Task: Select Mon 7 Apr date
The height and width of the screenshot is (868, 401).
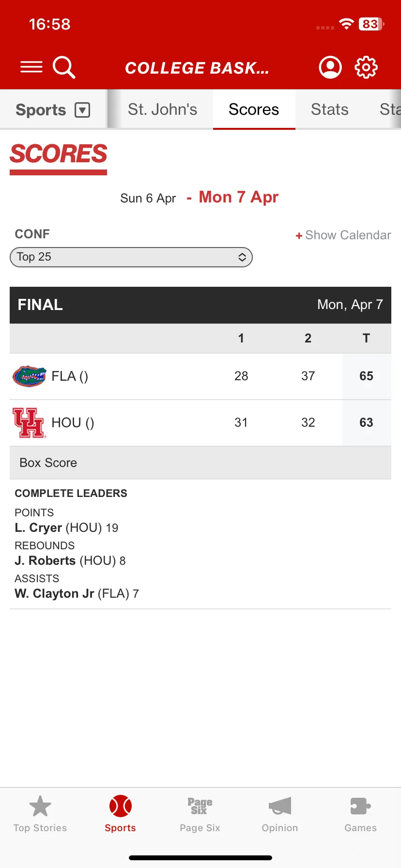Action: (x=239, y=197)
